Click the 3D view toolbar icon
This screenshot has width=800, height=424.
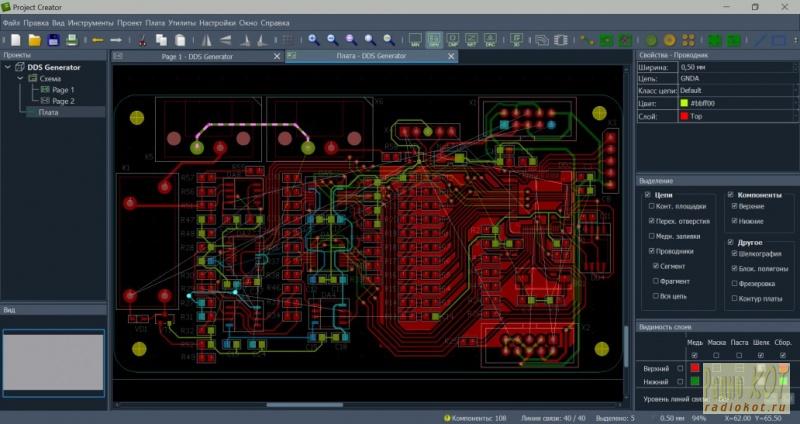[517, 40]
